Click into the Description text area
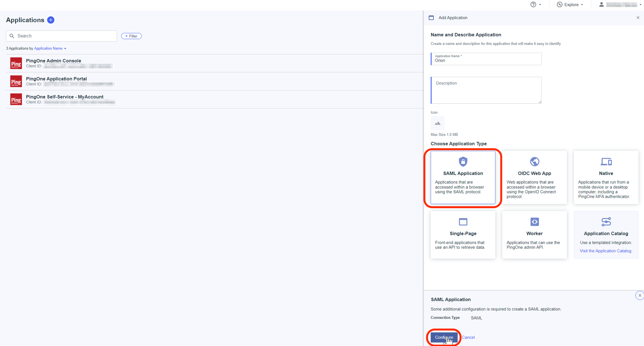Image resolution: width=644 pixels, height=346 pixels. (x=486, y=91)
